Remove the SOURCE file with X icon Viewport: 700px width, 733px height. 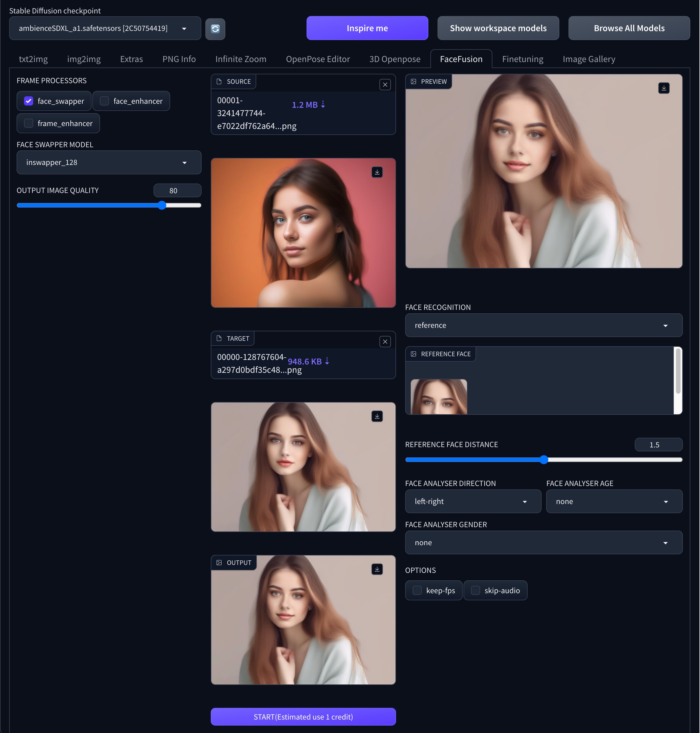tap(385, 85)
